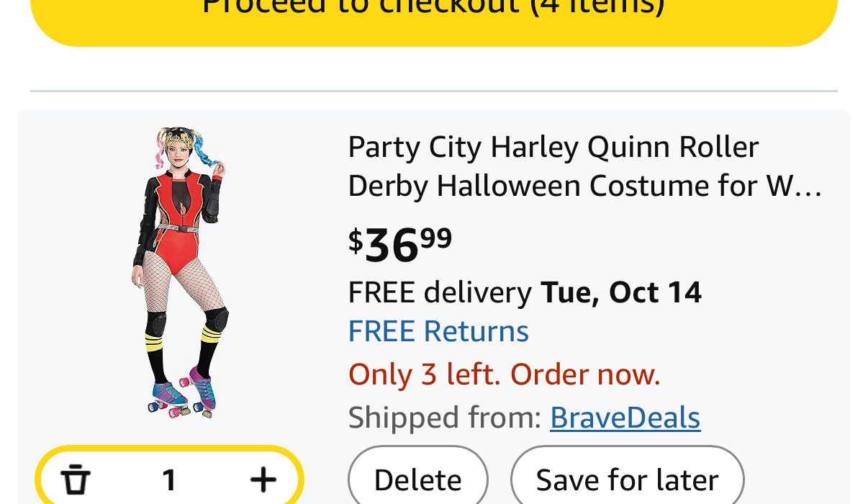Tap the gray divider line below checkout
Screen dimensions: 868x504
[433, 91]
